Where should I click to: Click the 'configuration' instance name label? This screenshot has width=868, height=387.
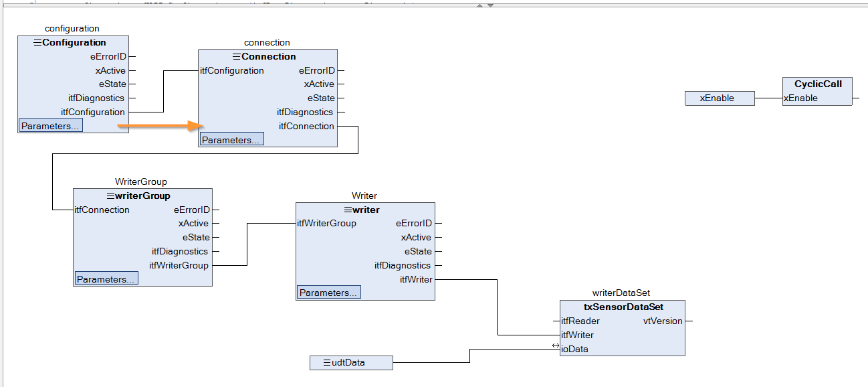(72, 28)
